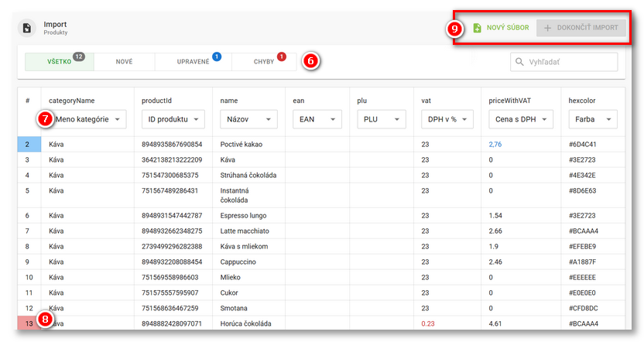
Task: Click hex color value #6D4C41
Action: 582,144
